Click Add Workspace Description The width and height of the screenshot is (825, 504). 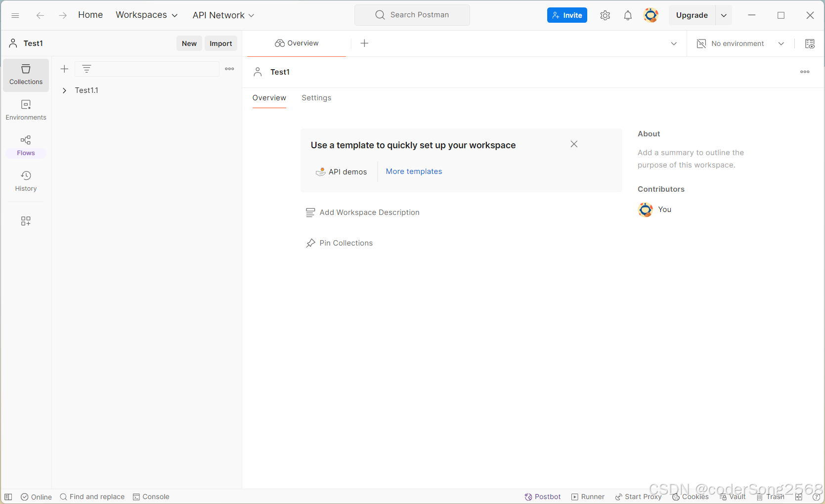pyautogui.click(x=363, y=212)
